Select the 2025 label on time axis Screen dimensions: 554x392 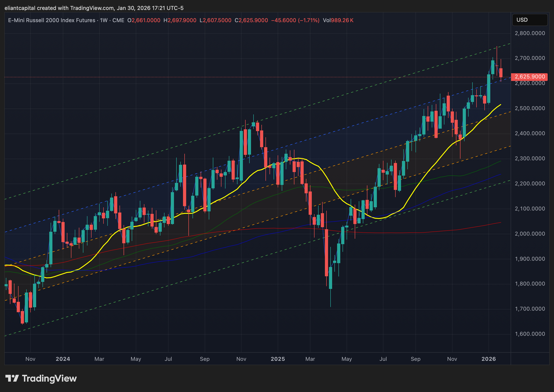[277, 359]
